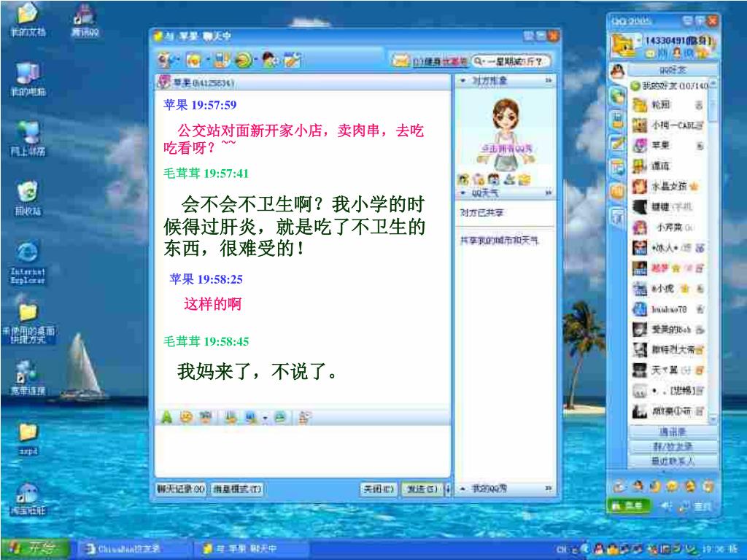Open the 通讯录 tab in QQ panel
This screenshot has width=747, height=560.
(673, 432)
